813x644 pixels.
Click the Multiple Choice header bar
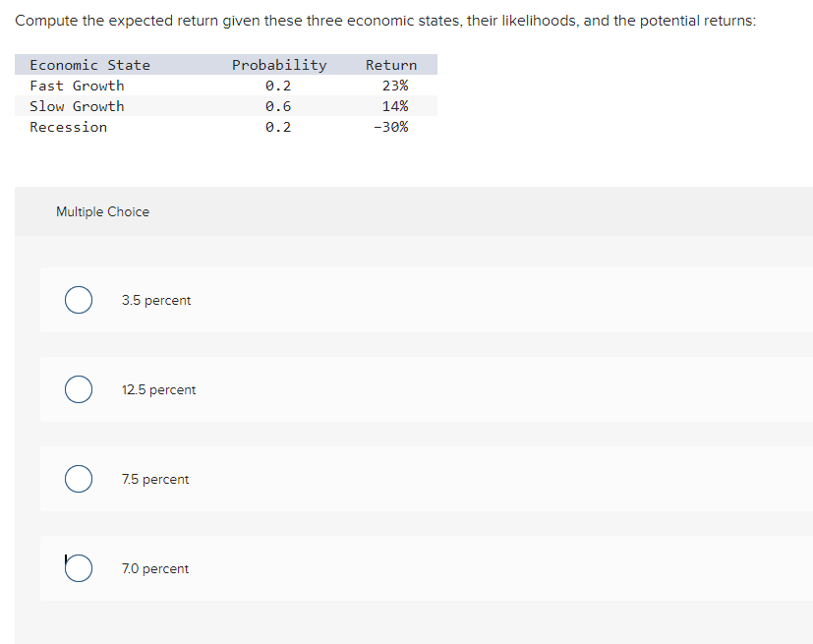(102, 211)
